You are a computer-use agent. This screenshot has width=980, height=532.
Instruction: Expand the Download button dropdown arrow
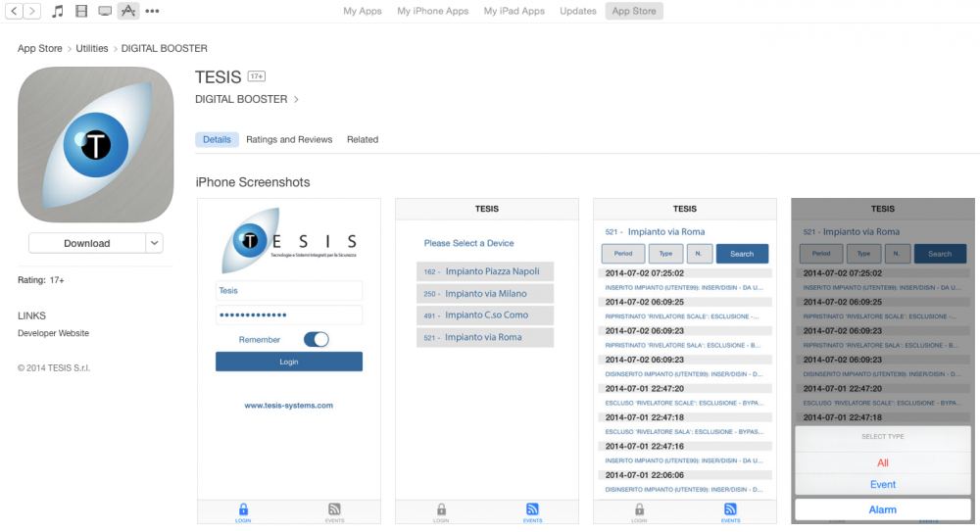[154, 243]
